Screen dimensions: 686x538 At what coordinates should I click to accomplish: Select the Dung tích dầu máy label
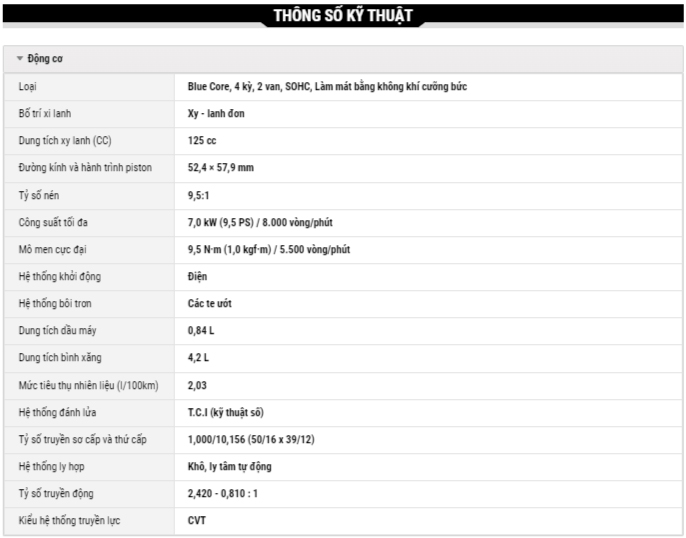[x=56, y=330]
